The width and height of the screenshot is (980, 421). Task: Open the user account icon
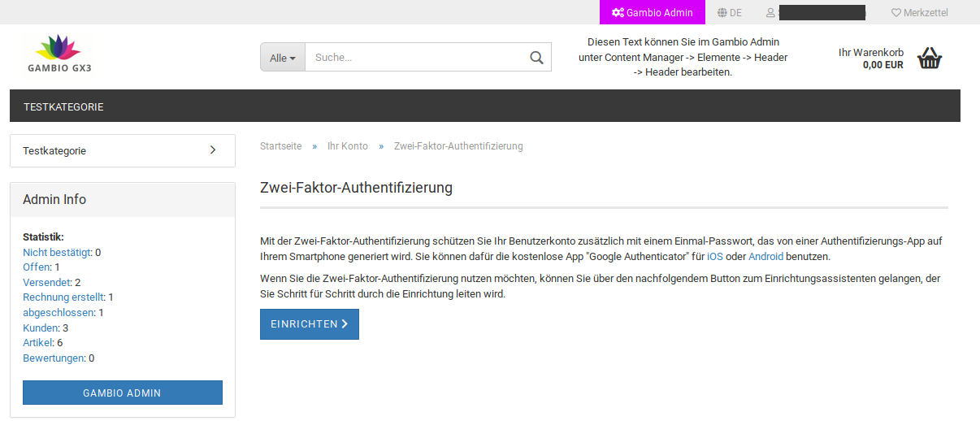click(x=770, y=13)
